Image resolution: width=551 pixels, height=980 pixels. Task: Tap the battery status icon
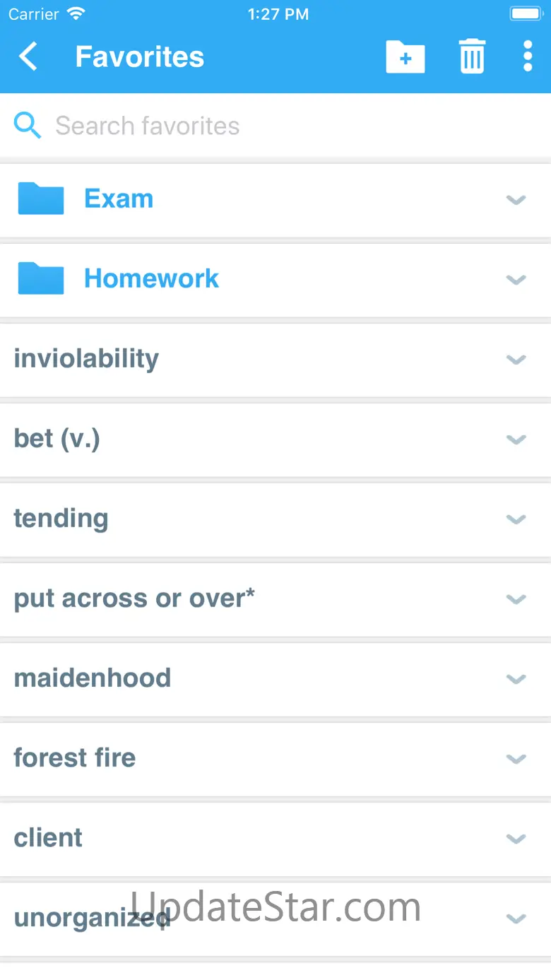[x=525, y=14]
